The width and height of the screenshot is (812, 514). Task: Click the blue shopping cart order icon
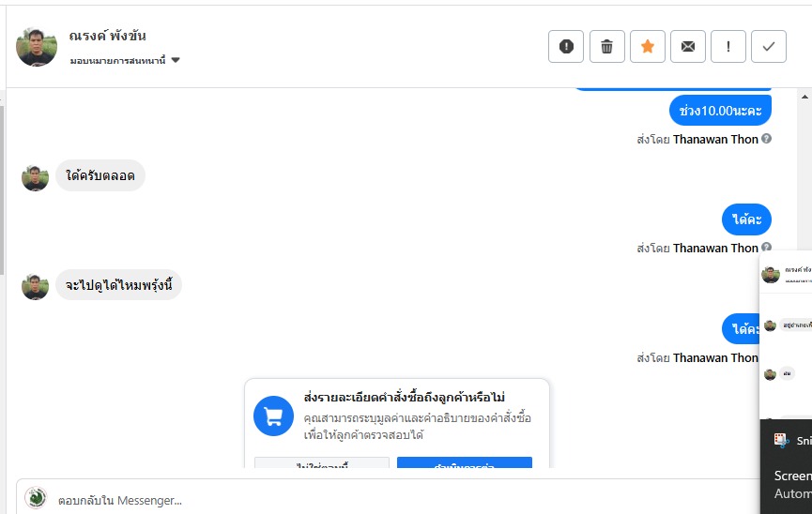(274, 416)
